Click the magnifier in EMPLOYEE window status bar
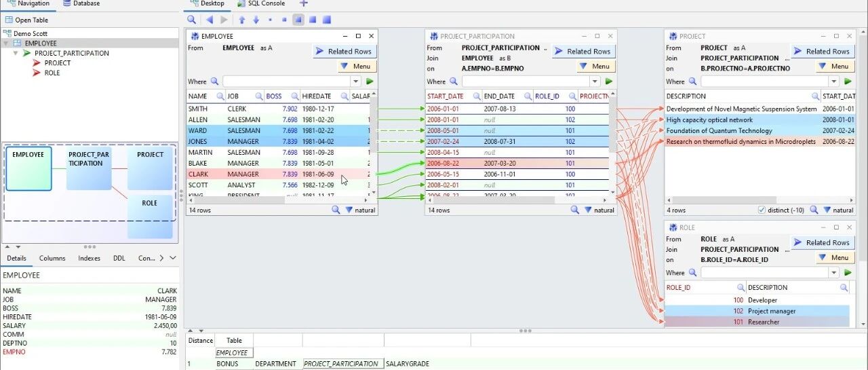 point(336,210)
